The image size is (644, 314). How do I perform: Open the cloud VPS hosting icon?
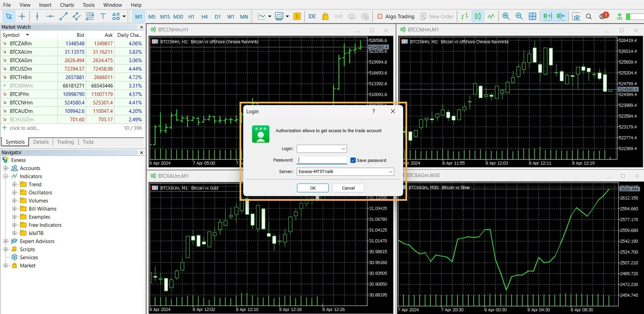pos(352,16)
